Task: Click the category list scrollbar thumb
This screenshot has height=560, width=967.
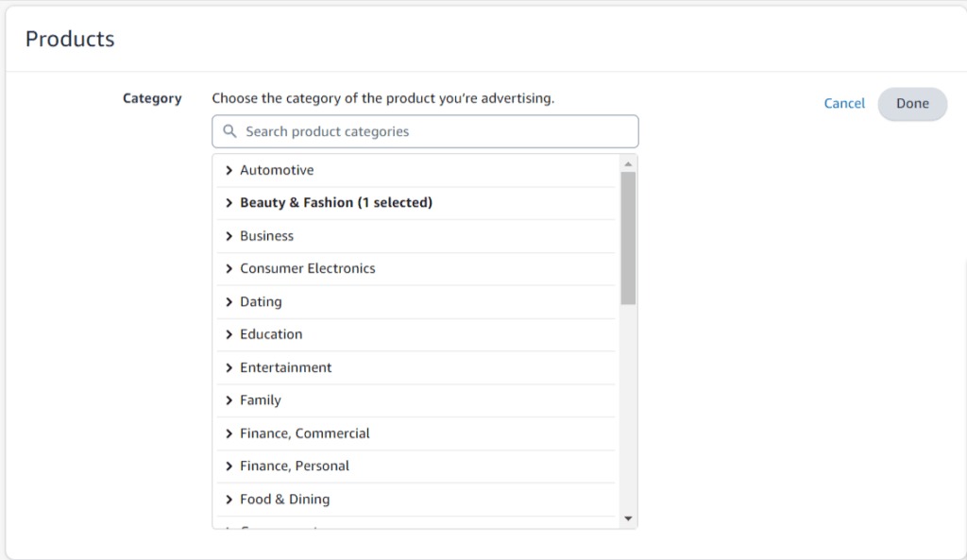Action: tap(629, 238)
